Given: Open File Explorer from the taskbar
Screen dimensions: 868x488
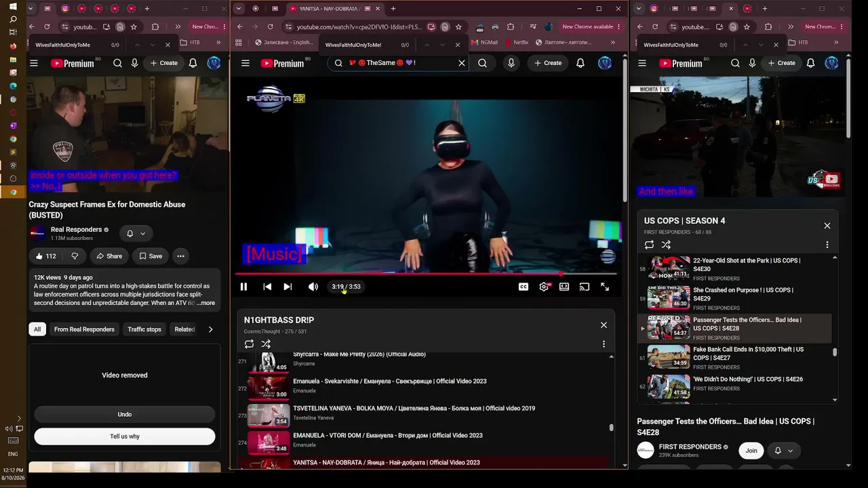Looking at the screenshot, I should click(x=13, y=59).
